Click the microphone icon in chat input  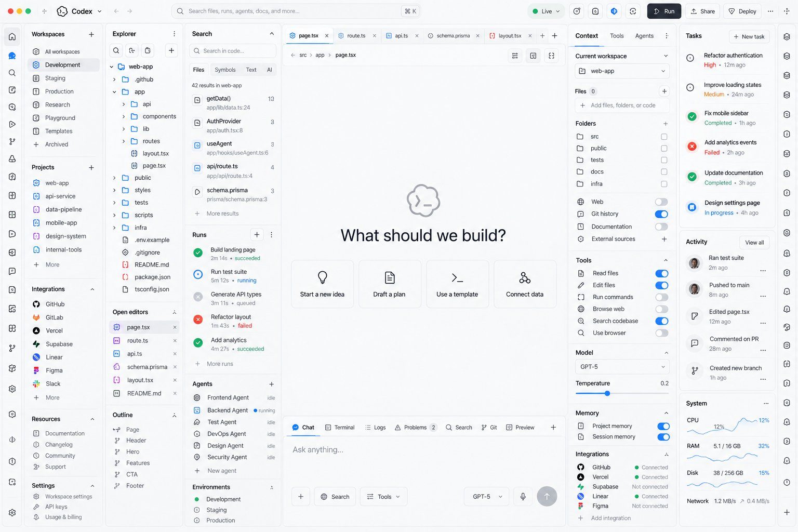coord(523,497)
